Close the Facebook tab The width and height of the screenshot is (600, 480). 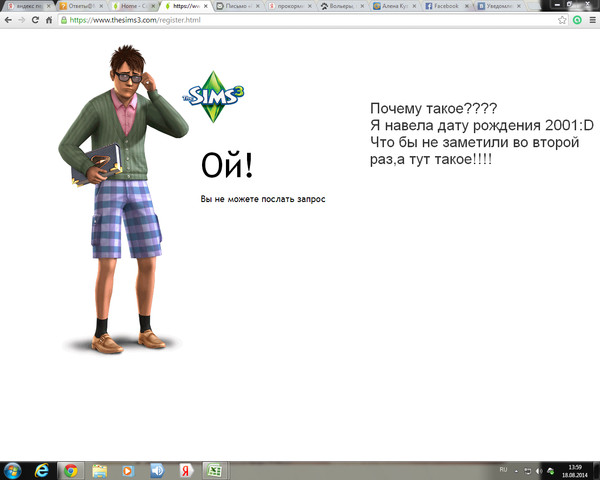coord(466,6)
